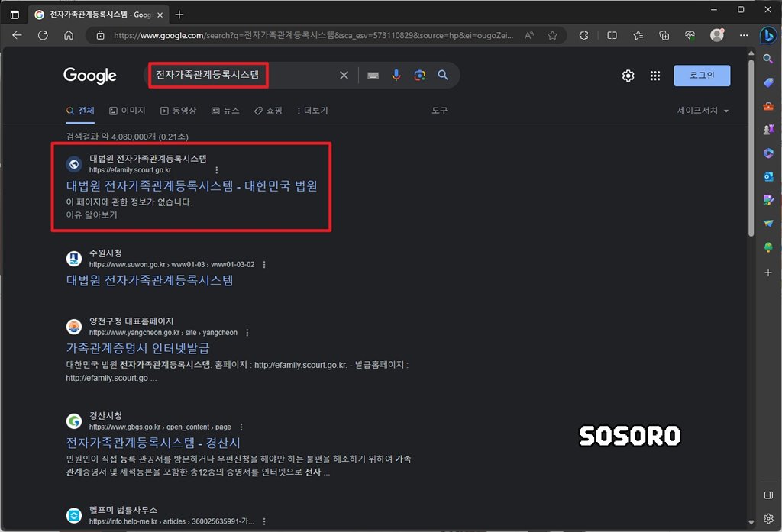Go back to previous page
This screenshot has width=782, height=532.
pos(17,35)
